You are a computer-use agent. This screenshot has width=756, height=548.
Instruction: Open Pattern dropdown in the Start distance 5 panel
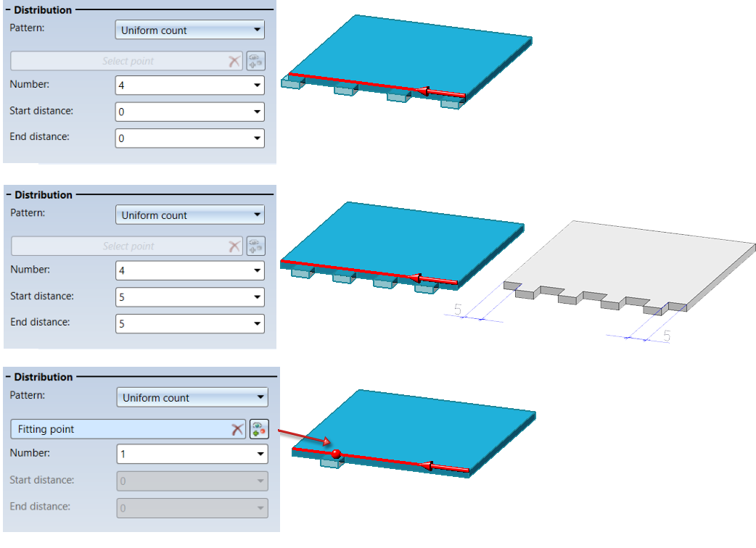pyautogui.click(x=190, y=215)
